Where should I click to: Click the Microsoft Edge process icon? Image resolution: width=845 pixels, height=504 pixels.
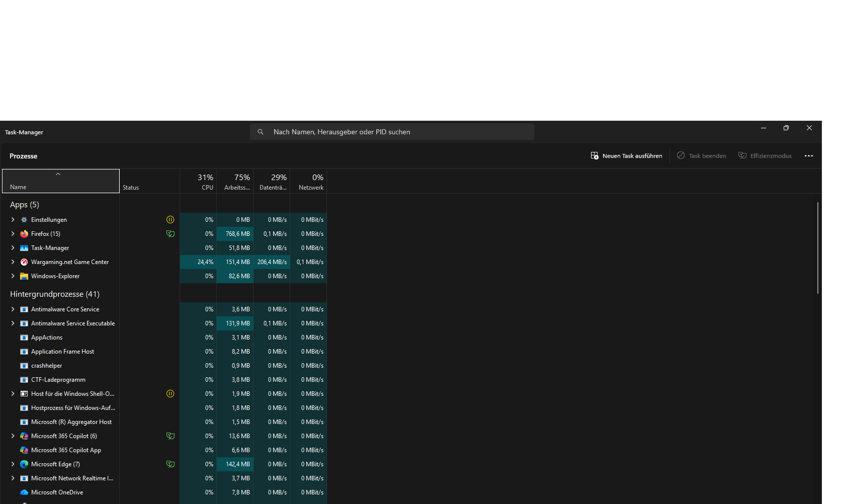24,464
